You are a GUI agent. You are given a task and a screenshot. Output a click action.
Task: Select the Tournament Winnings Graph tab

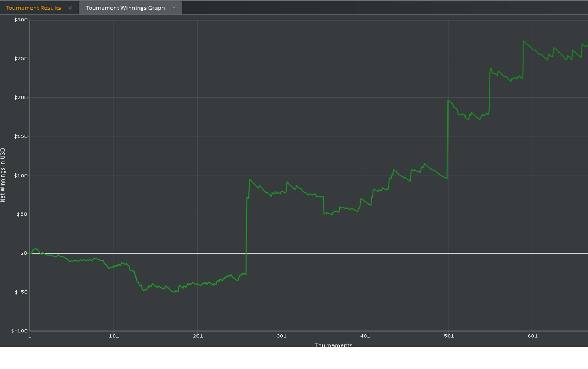[x=125, y=8]
